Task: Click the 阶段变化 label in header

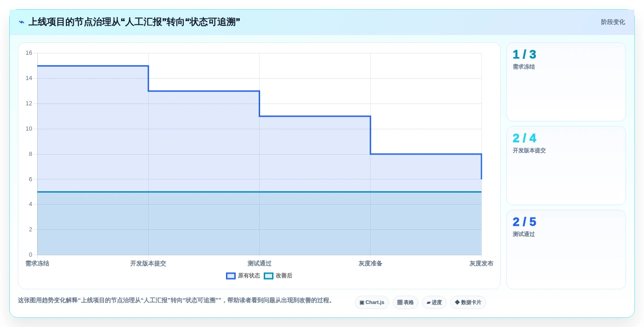Action: (x=613, y=22)
